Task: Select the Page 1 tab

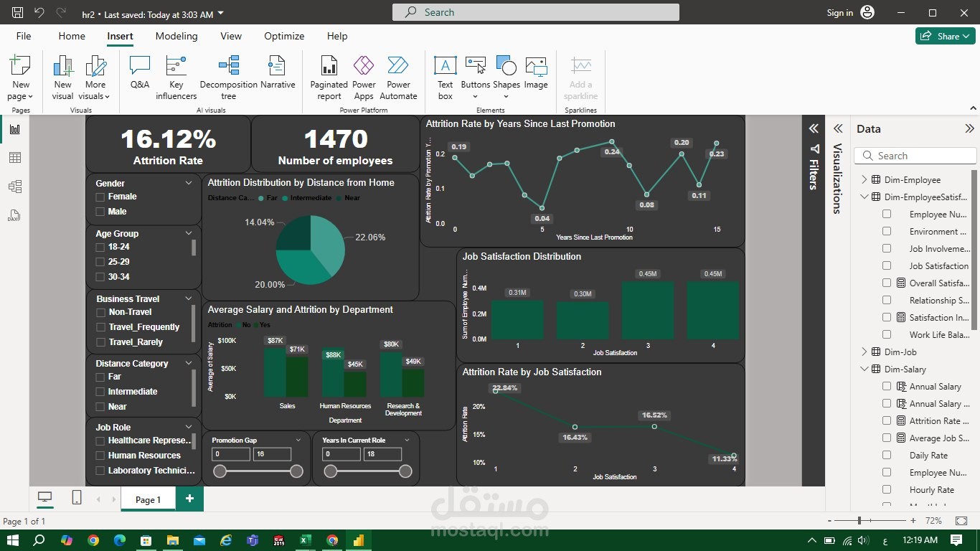Action: pos(149,499)
